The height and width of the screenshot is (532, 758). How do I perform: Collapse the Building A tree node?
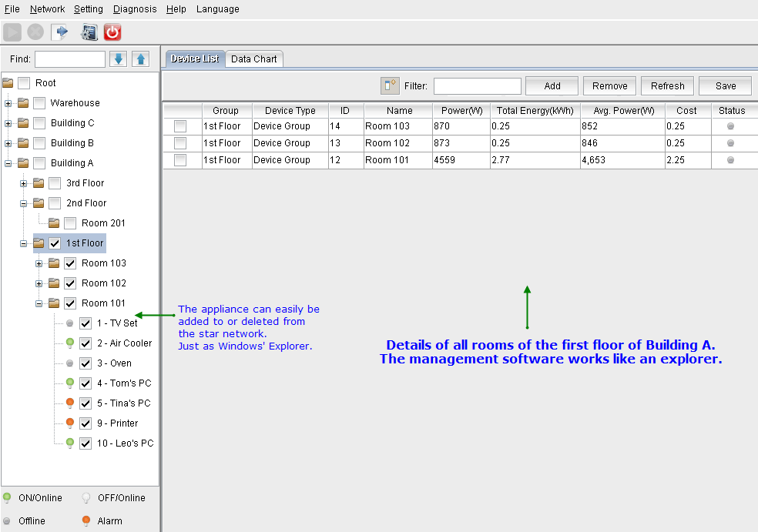point(8,163)
